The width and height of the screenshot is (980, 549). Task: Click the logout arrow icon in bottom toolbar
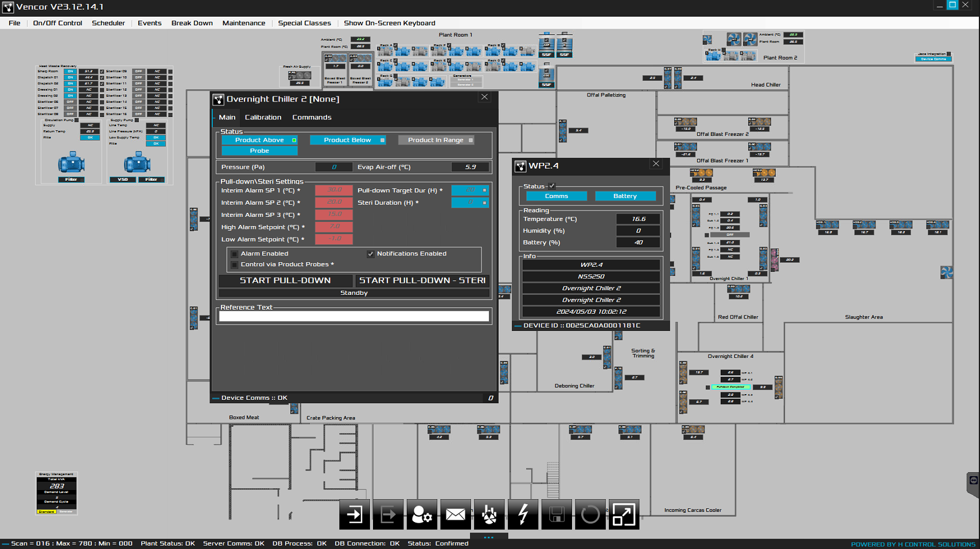388,515
